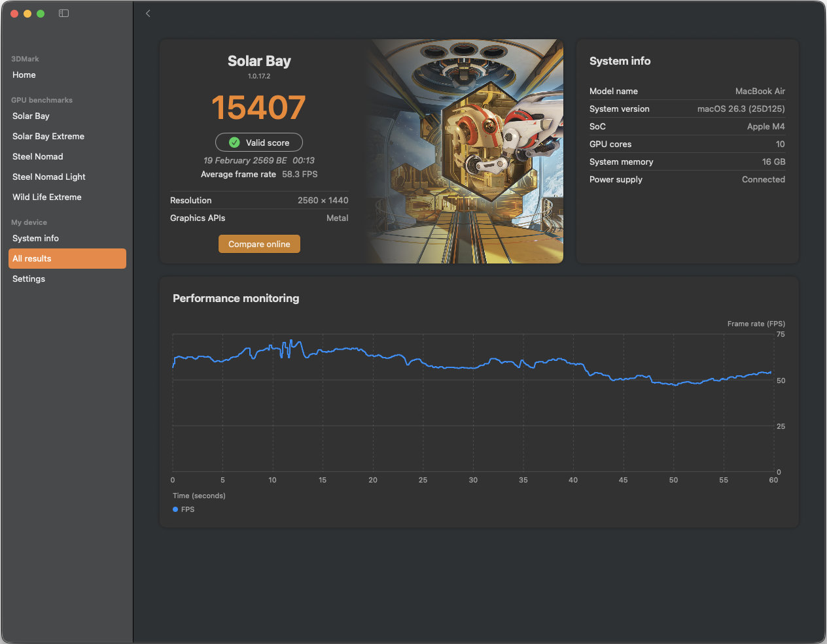The height and width of the screenshot is (644, 827).
Task: Click the 15407 score number
Action: click(258, 108)
